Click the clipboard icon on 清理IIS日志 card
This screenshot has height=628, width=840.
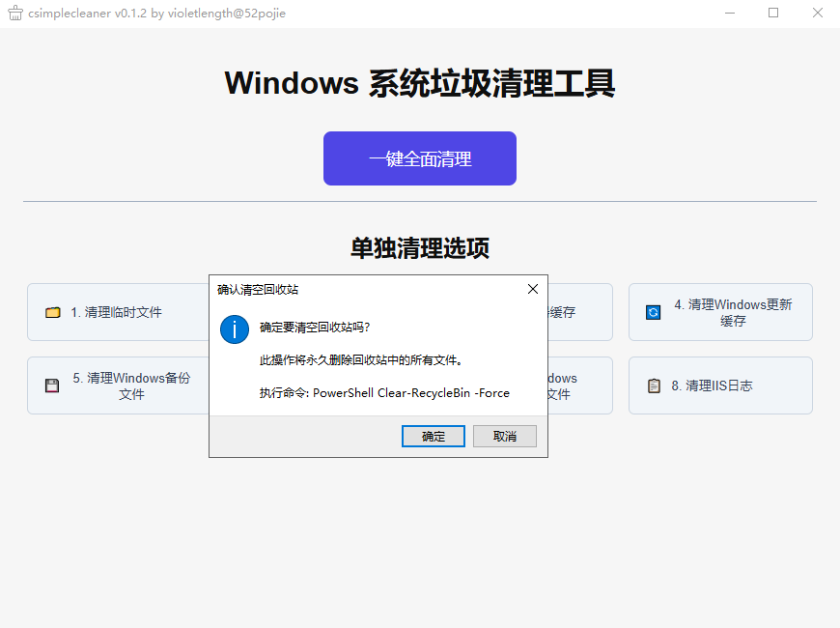pos(653,385)
